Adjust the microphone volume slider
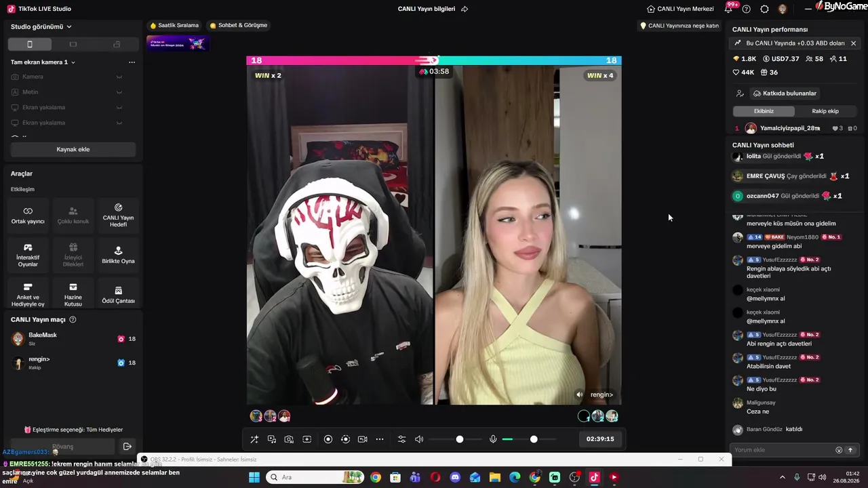This screenshot has height=488, width=868. (x=529, y=439)
